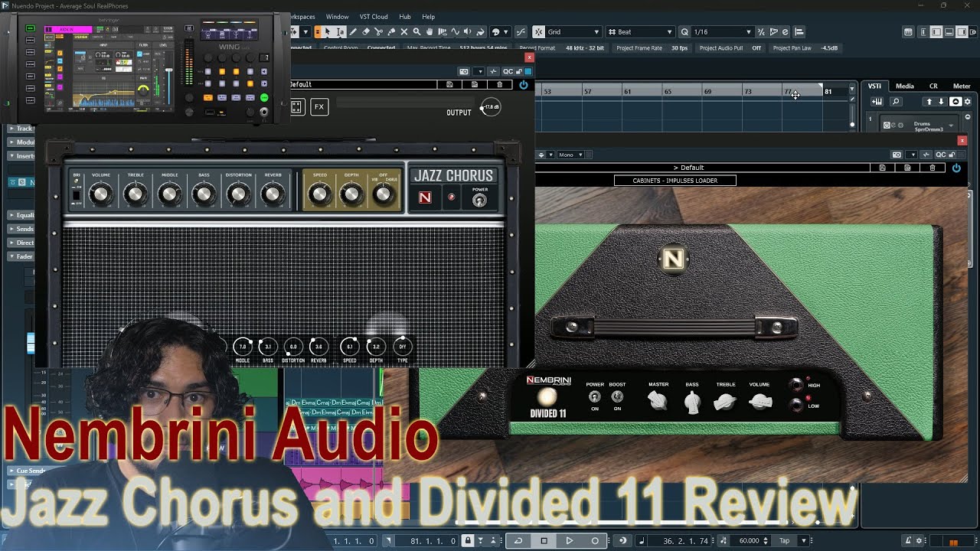
Task: Toggle Jazz Chorus plugin power bypass
Action: tap(524, 84)
